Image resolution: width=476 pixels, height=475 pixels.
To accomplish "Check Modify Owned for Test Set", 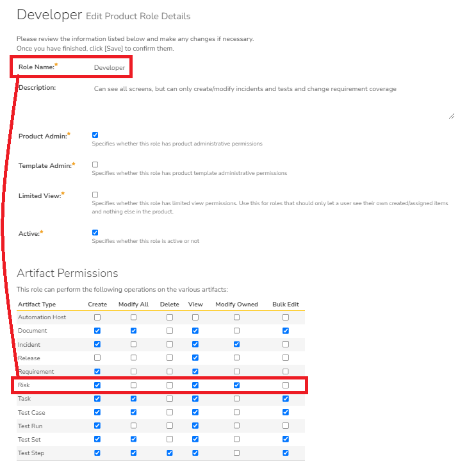I will click(x=237, y=440).
